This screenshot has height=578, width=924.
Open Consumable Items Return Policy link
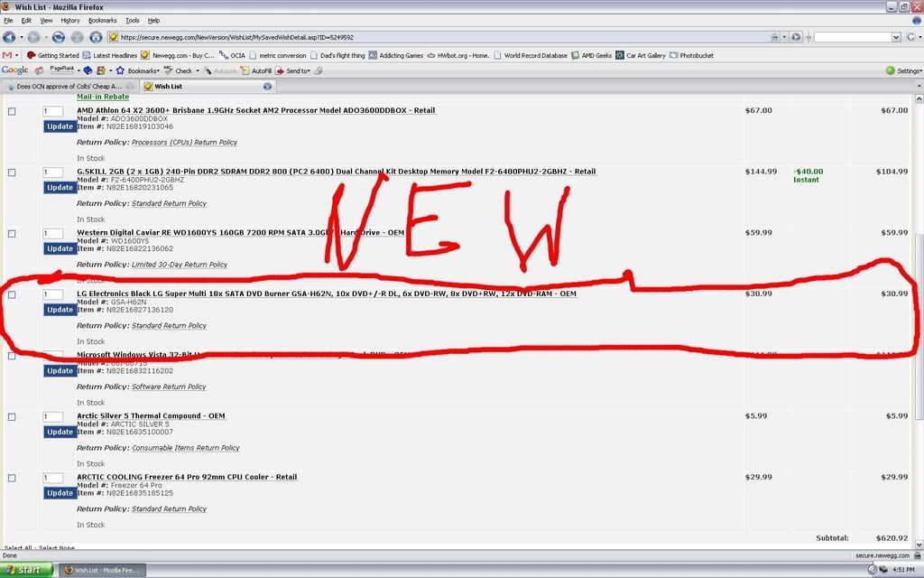click(x=186, y=448)
